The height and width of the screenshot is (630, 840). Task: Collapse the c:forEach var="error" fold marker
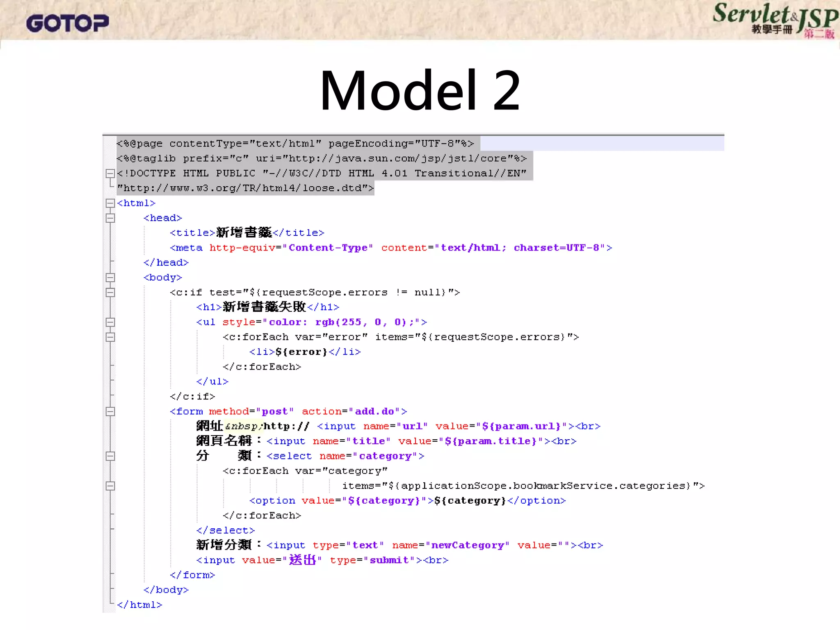110,337
